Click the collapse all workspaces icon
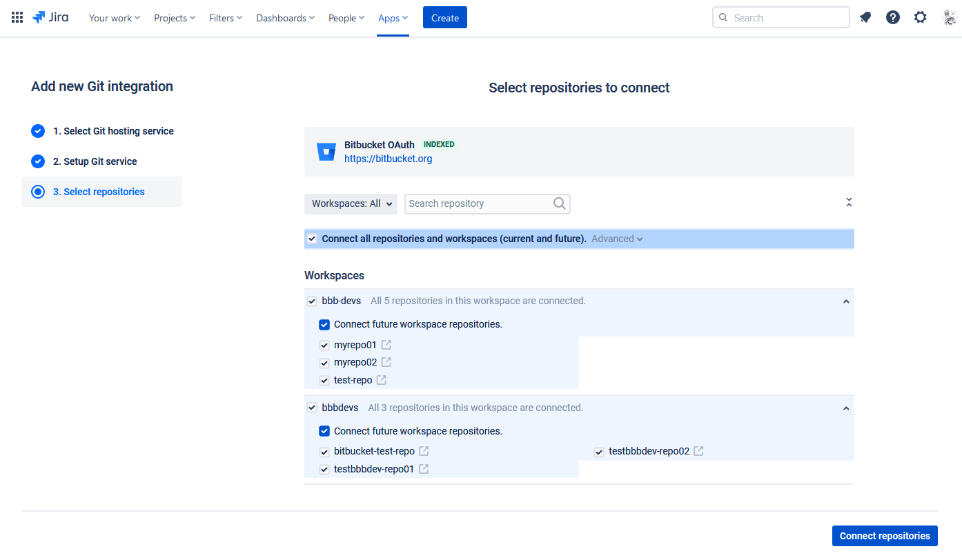962x560 pixels. coord(849,202)
